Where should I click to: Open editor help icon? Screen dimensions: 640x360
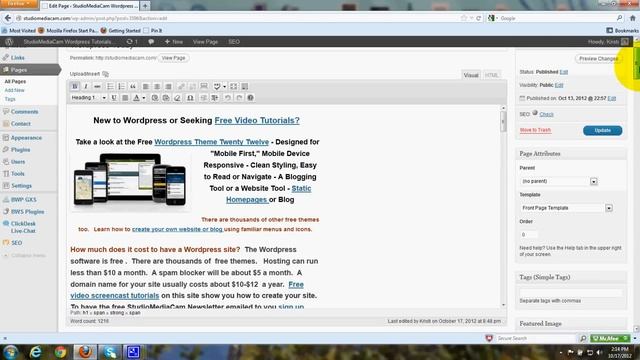click(x=251, y=98)
